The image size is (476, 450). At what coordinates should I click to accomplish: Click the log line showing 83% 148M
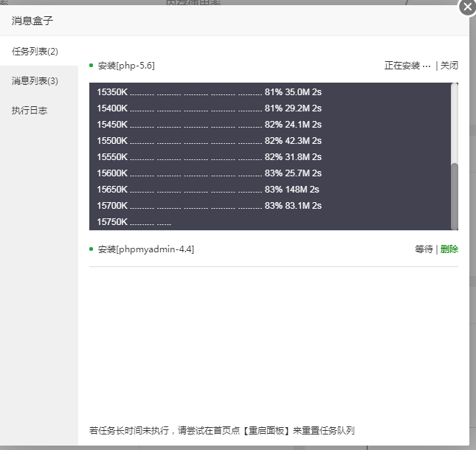[208, 190]
